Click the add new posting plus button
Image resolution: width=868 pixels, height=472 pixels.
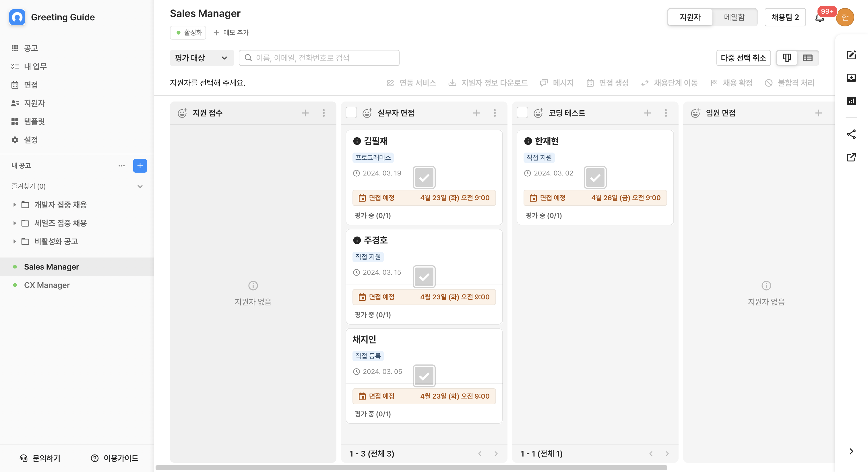click(140, 166)
